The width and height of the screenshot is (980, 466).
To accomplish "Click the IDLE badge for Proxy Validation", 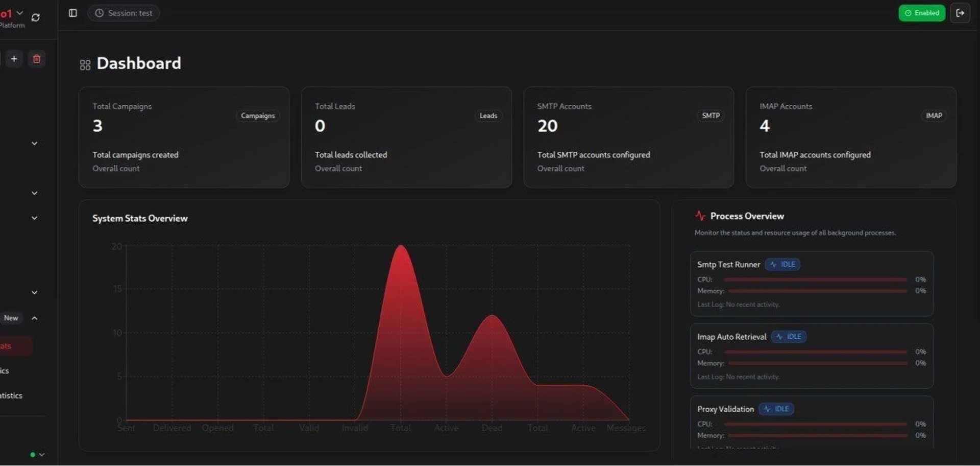I will click(x=776, y=409).
